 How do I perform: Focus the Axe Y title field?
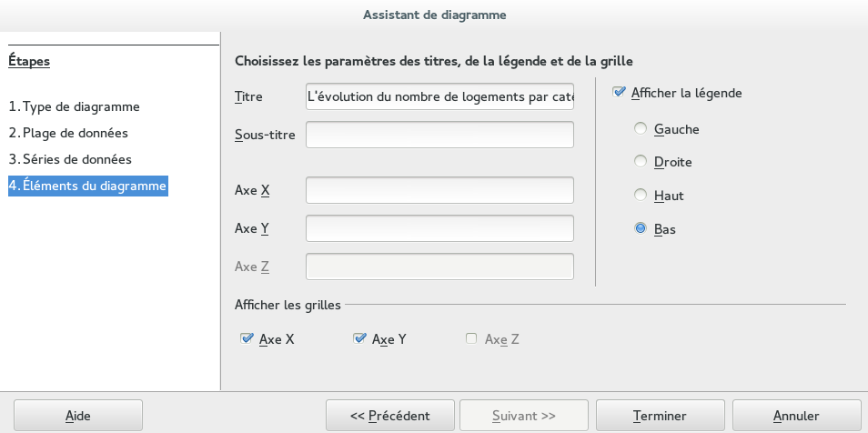click(439, 228)
